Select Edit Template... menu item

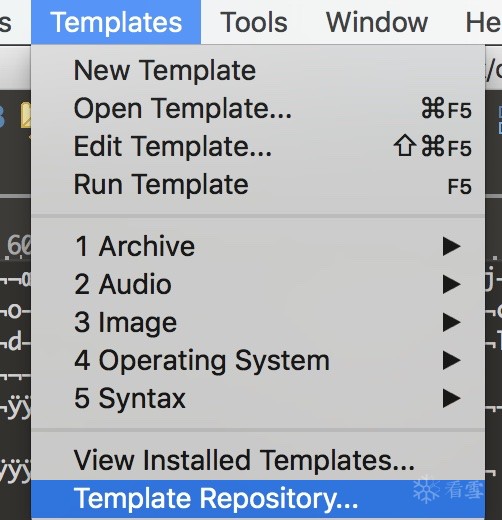[258, 147]
